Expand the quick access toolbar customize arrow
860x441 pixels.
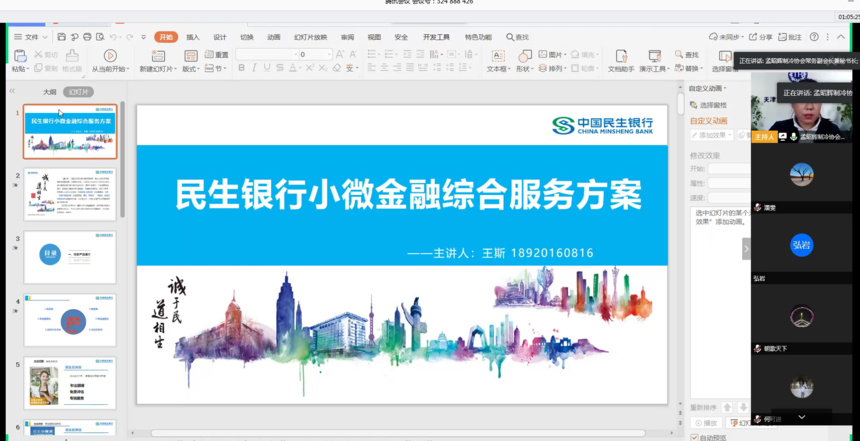(144, 37)
